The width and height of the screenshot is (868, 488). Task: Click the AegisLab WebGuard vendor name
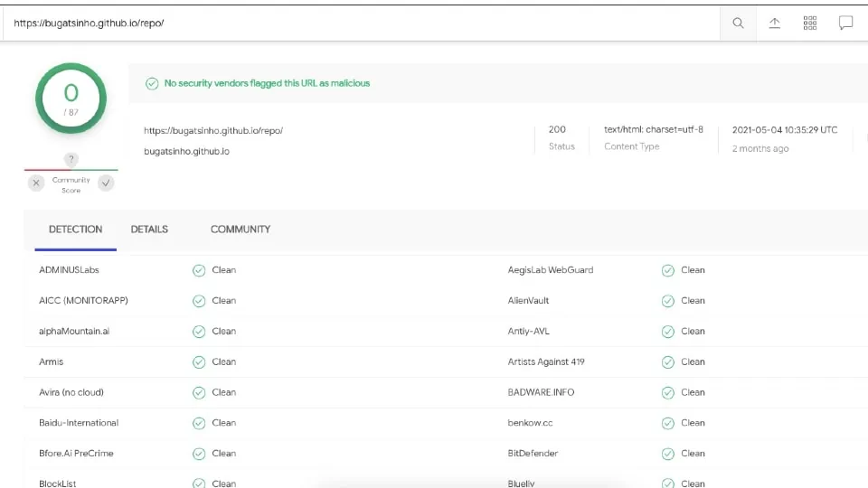[551, 270]
